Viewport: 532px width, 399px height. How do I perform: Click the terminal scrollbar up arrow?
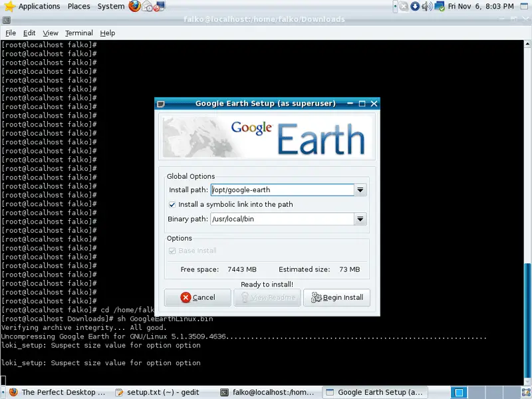tap(527, 44)
